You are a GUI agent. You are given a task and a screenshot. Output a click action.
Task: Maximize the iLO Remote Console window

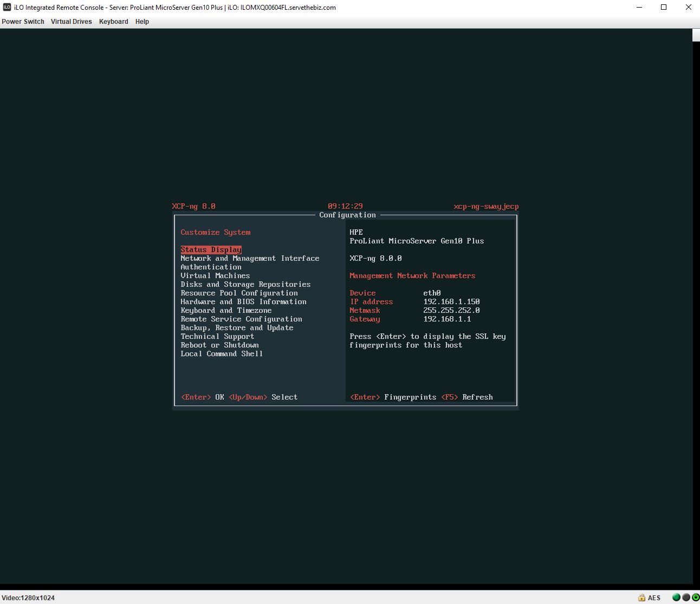pos(664,8)
